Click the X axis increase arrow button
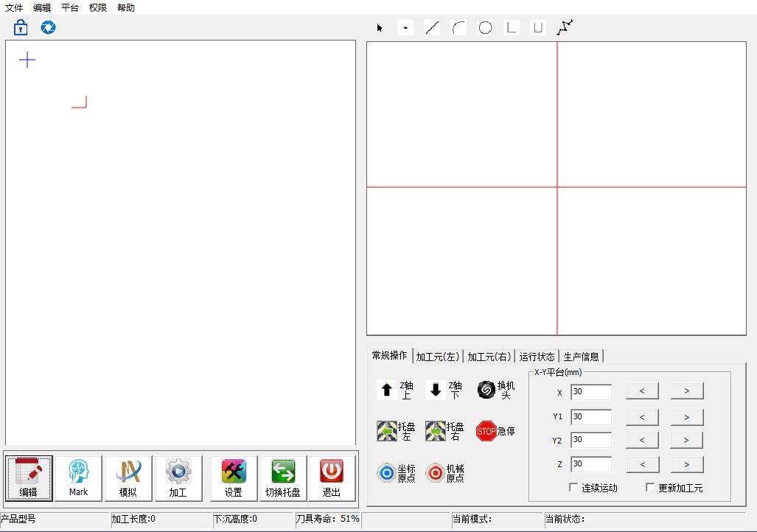This screenshot has width=757, height=532. (x=686, y=391)
